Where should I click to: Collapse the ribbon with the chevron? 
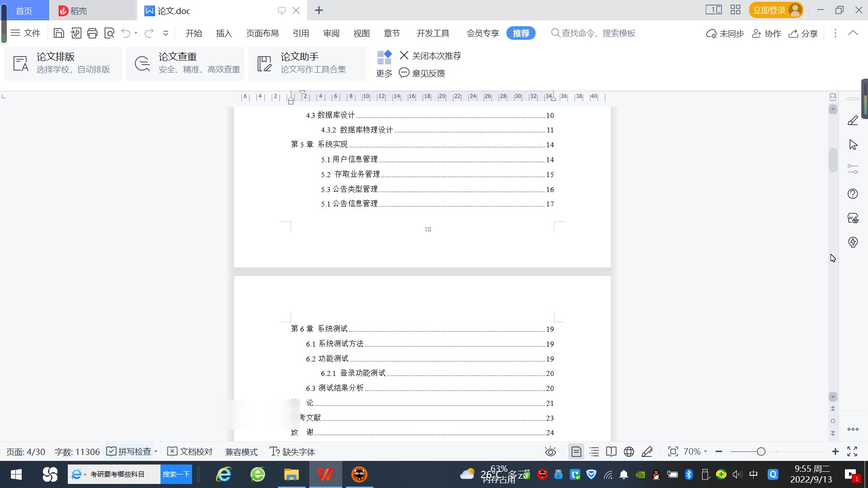point(853,33)
